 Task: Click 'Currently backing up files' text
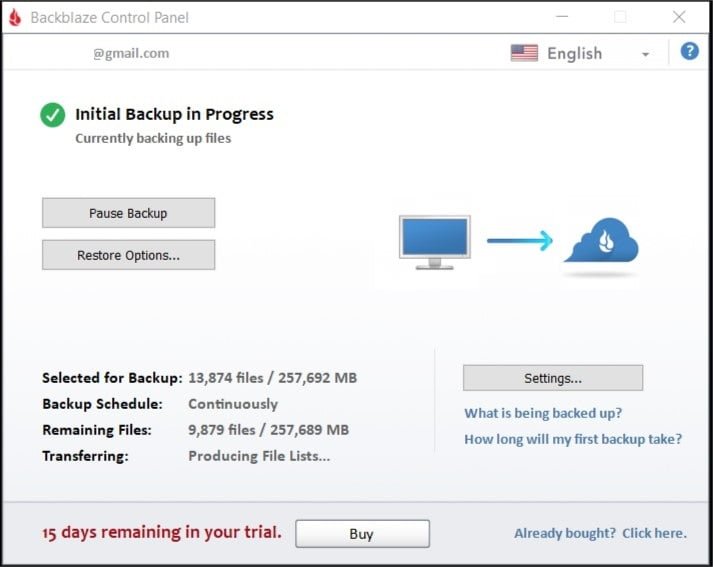(x=153, y=138)
